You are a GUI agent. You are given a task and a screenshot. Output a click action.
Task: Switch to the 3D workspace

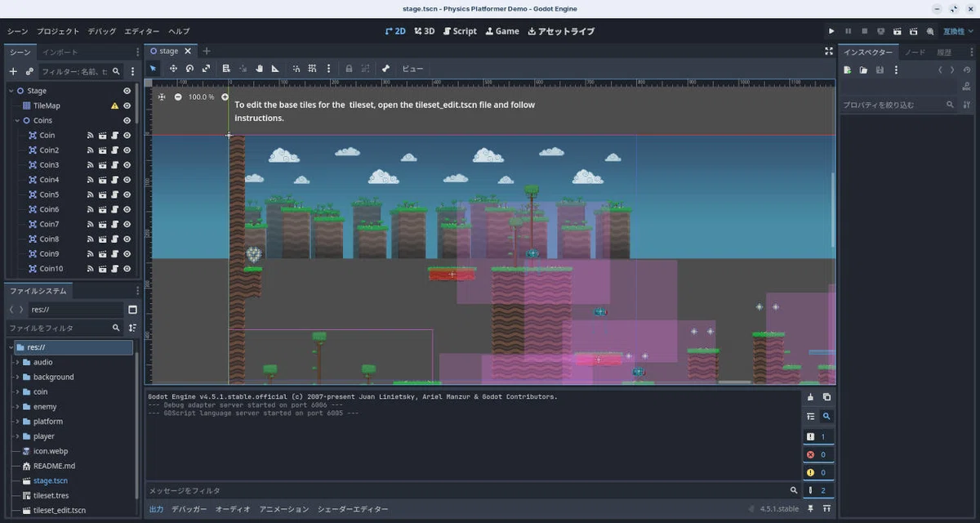[x=424, y=31]
